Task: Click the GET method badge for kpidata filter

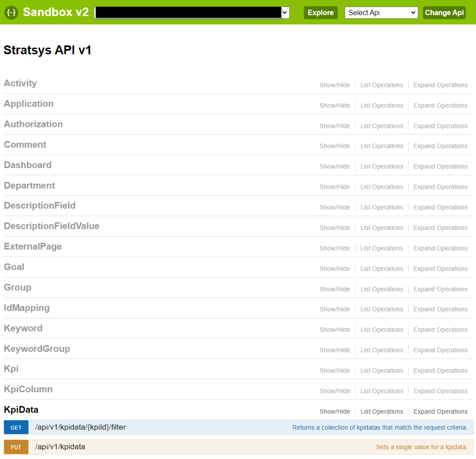Action: click(x=16, y=427)
